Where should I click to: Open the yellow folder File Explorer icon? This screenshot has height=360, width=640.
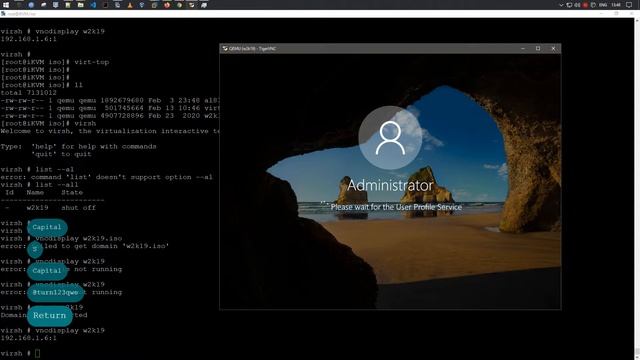click(80, 5)
